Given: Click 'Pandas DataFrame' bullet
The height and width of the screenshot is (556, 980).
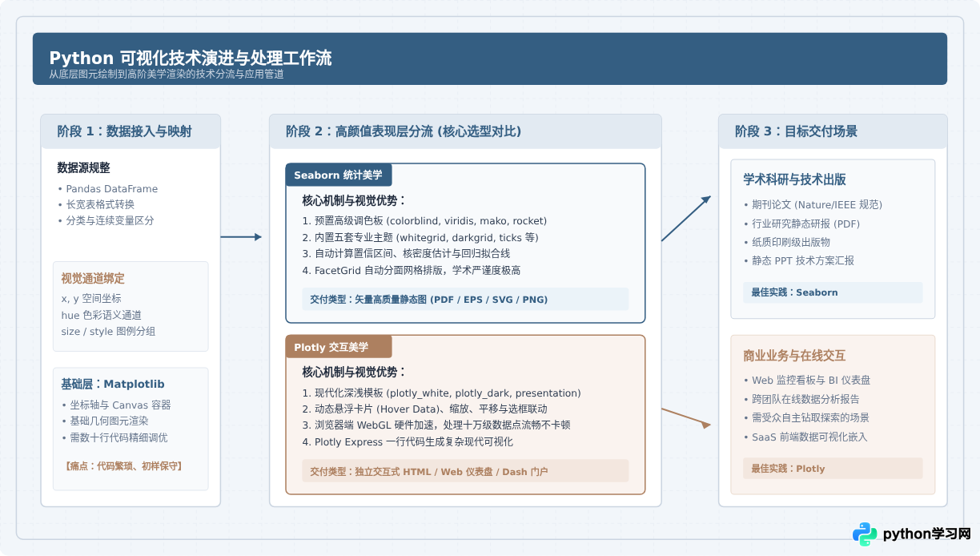Looking at the screenshot, I should click(107, 189).
